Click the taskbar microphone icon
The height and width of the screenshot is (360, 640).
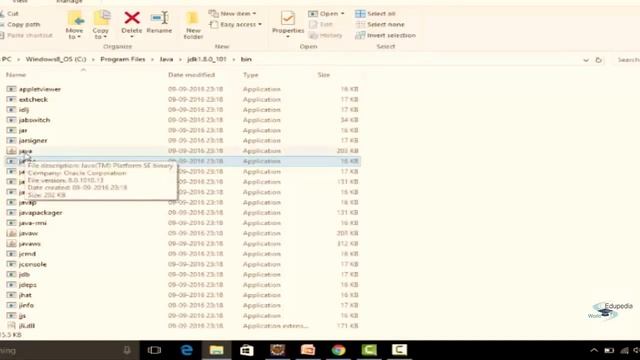[127, 350]
